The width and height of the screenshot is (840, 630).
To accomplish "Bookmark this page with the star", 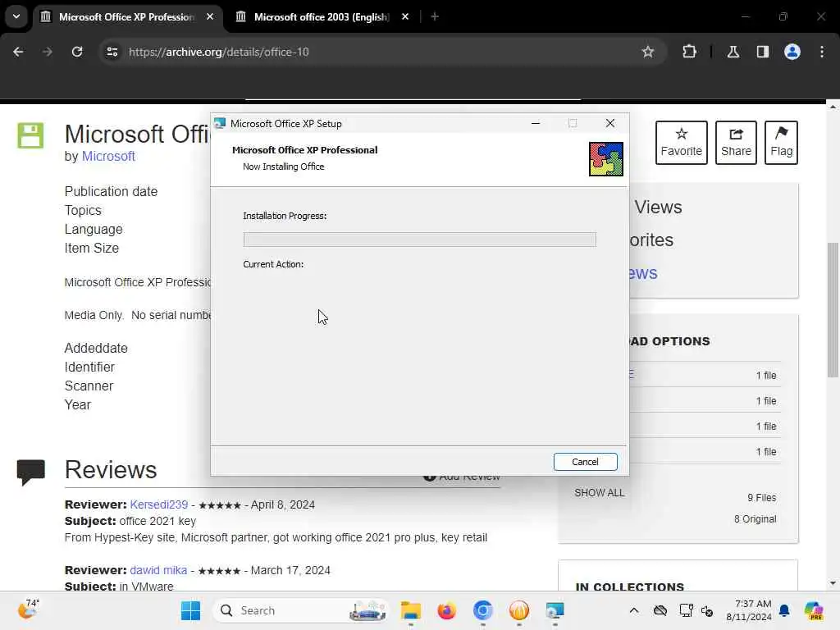I will click(x=648, y=52).
